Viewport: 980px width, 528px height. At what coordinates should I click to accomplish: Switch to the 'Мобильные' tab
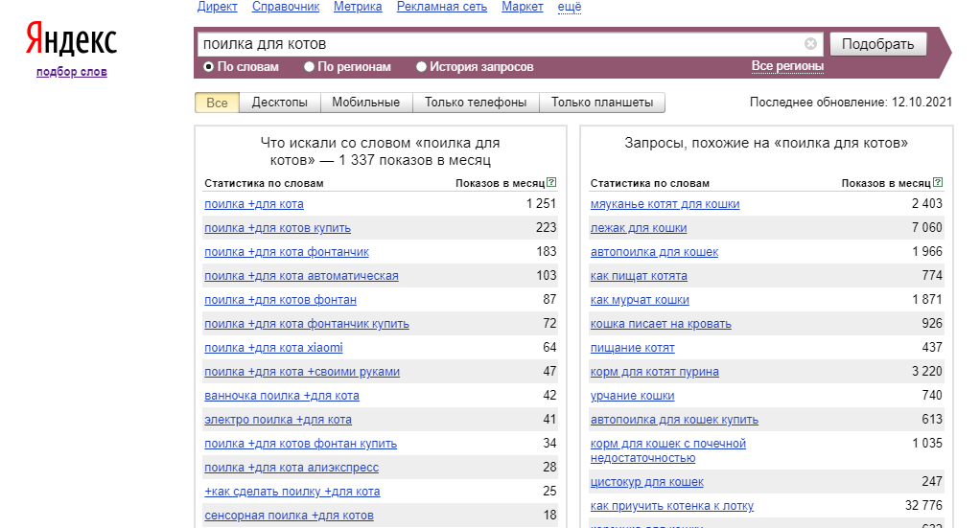(365, 103)
